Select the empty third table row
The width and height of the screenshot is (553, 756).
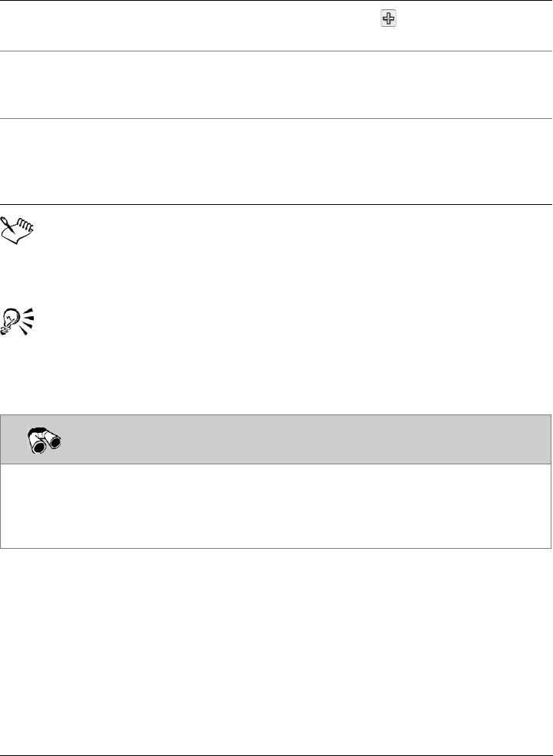coord(276,161)
